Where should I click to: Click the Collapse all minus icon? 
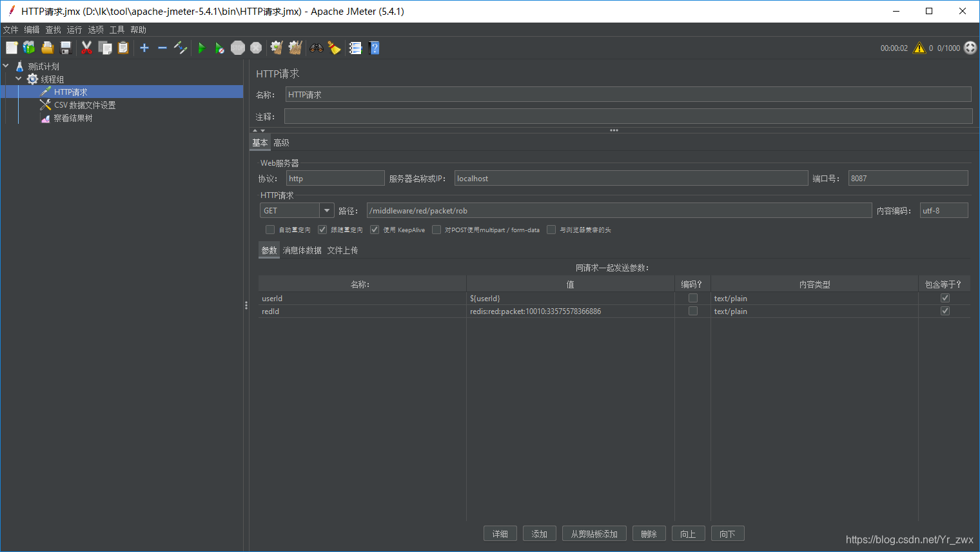pyautogui.click(x=162, y=48)
